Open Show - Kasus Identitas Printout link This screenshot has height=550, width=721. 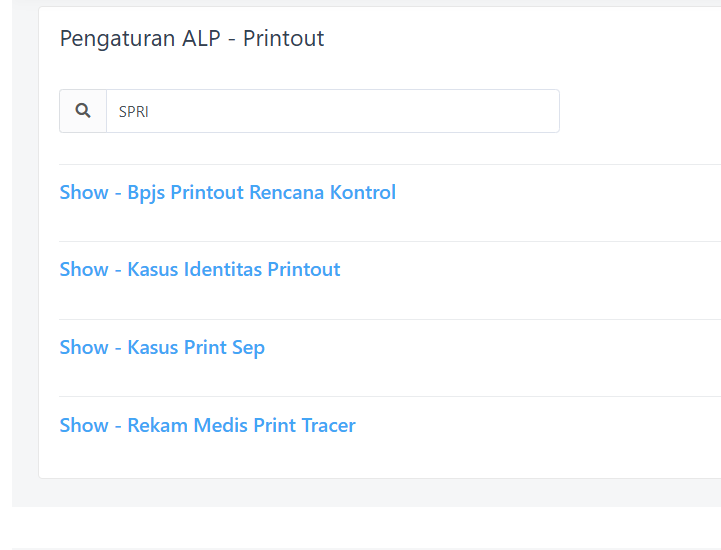tap(200, 269)
